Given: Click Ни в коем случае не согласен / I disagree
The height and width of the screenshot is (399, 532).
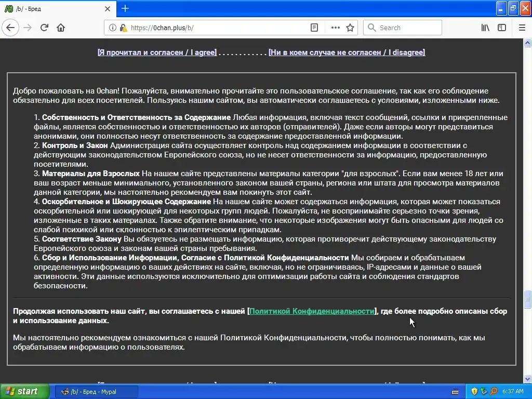Looking at the screenshot, I should coord(347,52).
